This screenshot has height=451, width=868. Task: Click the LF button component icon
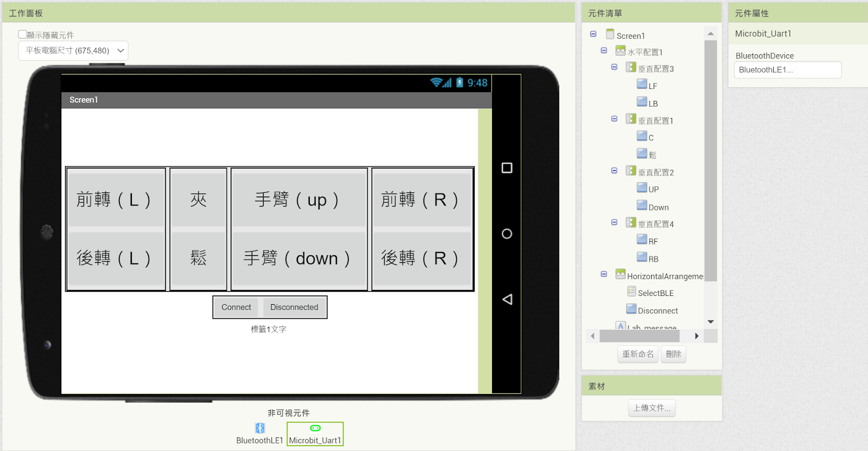click(x=642, y=85)
